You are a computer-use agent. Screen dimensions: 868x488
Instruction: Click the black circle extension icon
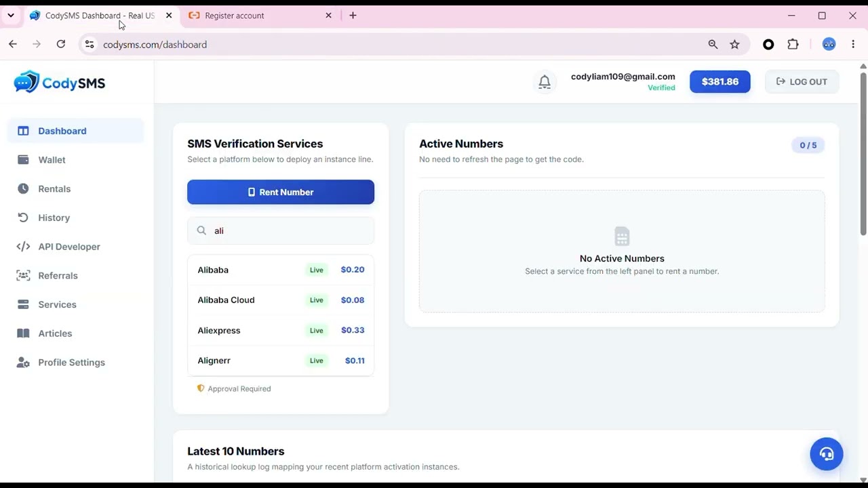[x=768, y=44]
